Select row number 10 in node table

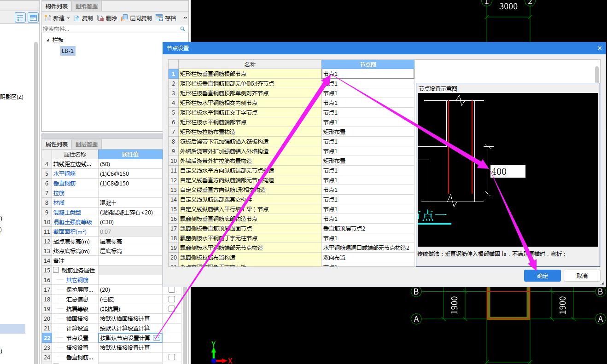coord(174,161)
